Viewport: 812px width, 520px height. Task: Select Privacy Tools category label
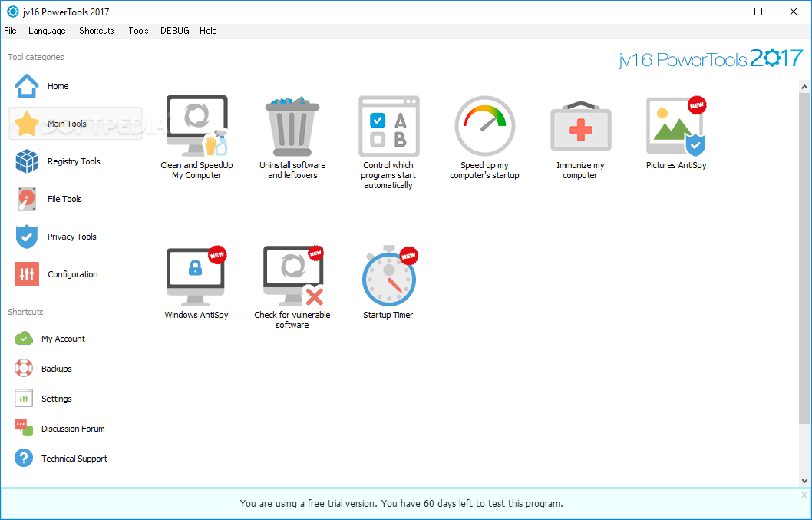tap(72, 237)
